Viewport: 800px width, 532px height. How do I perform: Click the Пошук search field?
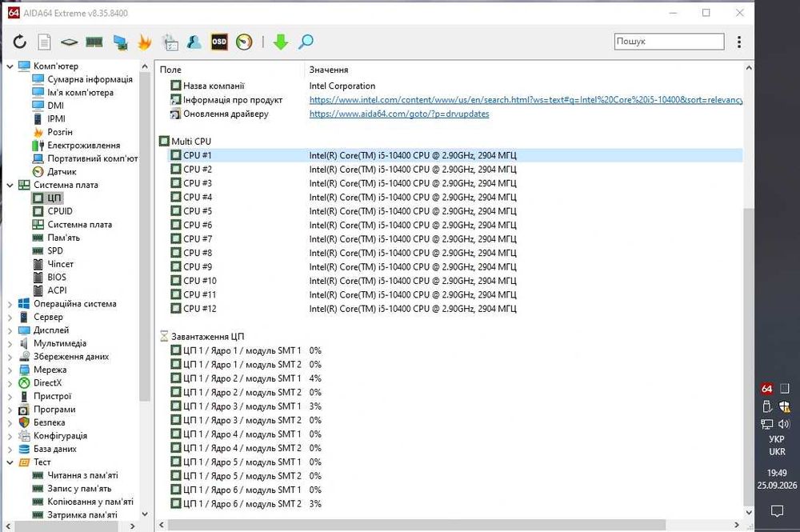[x=669, y=42]
